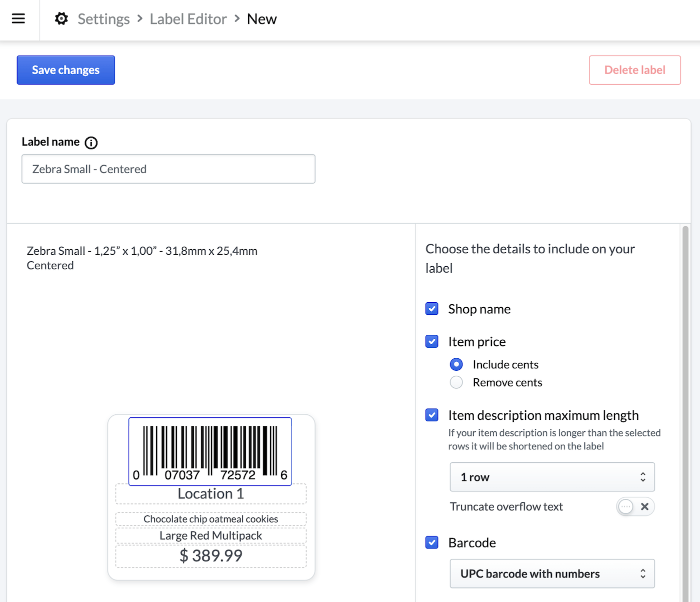The height and width of the screenshot is (602, 700).
Task: Click the Label name info icon
Action: pyautogui.click(x=91, y=143)
